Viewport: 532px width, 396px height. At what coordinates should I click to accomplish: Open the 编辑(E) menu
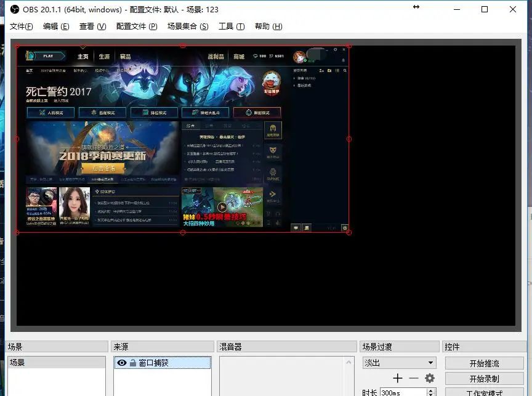(56, 26)
